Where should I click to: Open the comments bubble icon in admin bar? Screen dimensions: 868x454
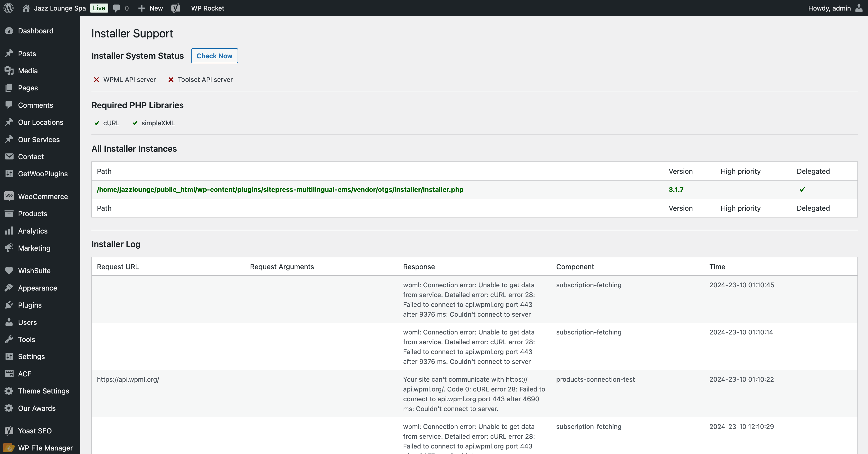117,8
